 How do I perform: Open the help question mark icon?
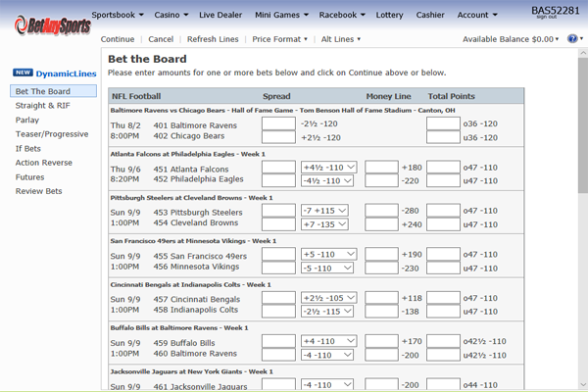coord(572,38)
